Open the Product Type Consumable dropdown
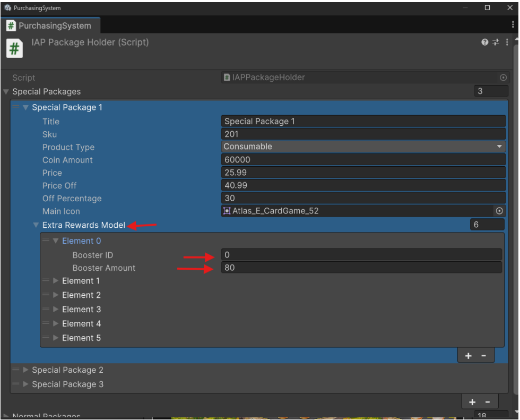The height and width of the screenshot is (420, 520). coord(363,147)
